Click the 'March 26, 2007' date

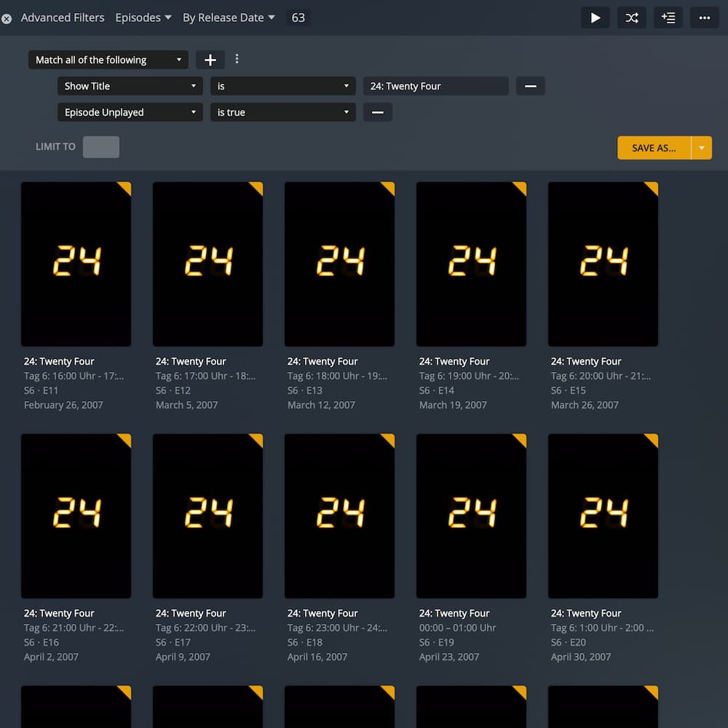585,405
